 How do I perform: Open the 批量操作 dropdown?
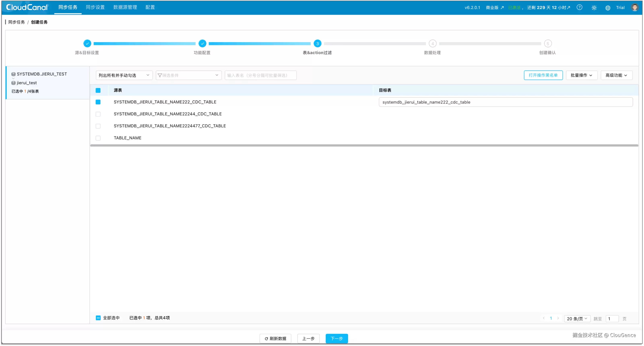581,75
